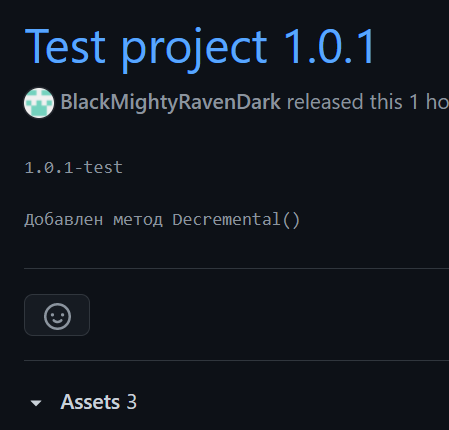Click the word метод in the description
Image resolution: width=449 pixels, height=430 pixels.
[x=138, y=220]
